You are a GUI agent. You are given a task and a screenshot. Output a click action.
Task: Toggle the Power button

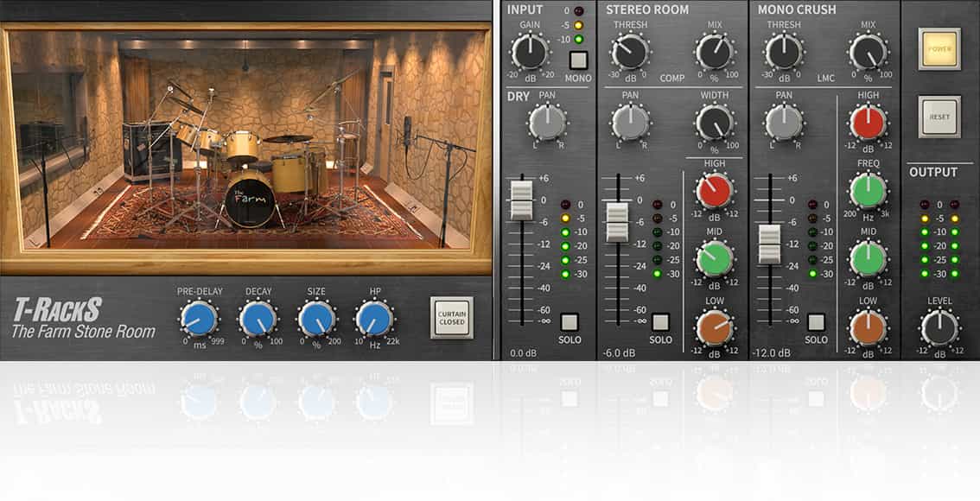[939, 48]
